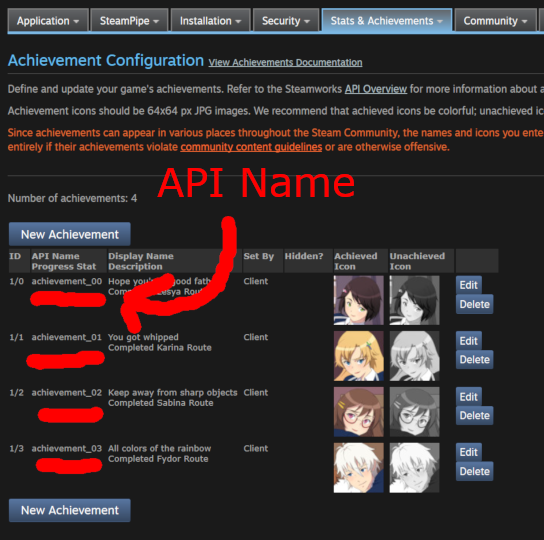Select the achievement_00 API name text
The image size is (544, 540).
(67, 281)
